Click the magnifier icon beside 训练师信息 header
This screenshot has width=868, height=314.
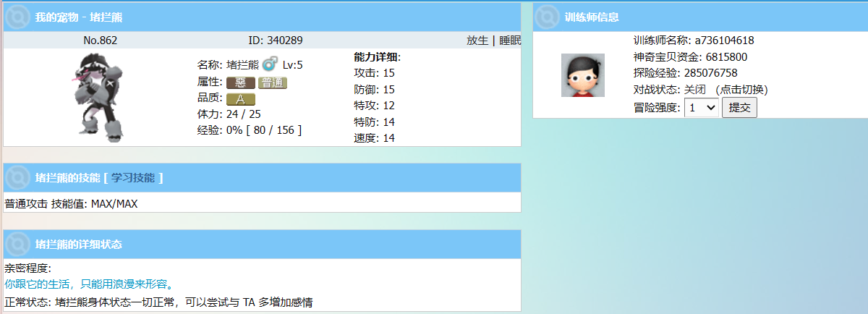tap(548, 17)
